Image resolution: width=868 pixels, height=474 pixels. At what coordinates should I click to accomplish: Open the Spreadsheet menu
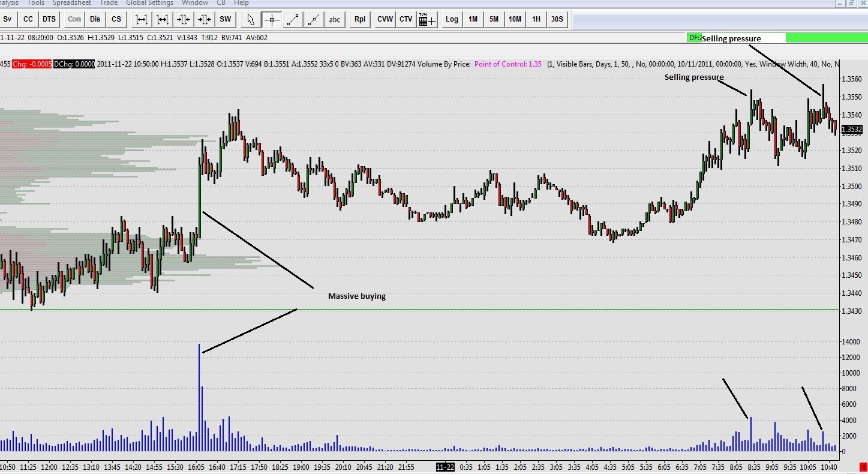click(72, 3)
